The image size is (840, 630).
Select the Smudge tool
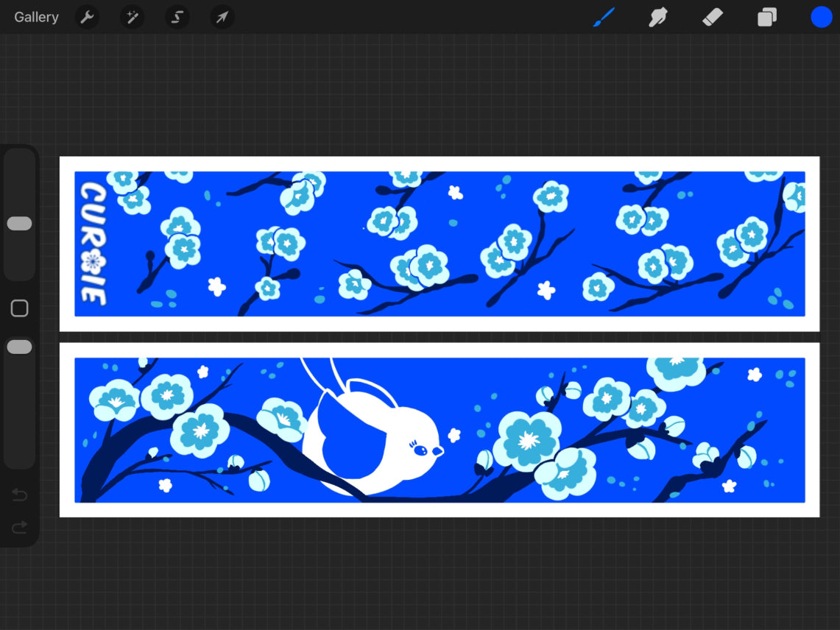(657, 17)
